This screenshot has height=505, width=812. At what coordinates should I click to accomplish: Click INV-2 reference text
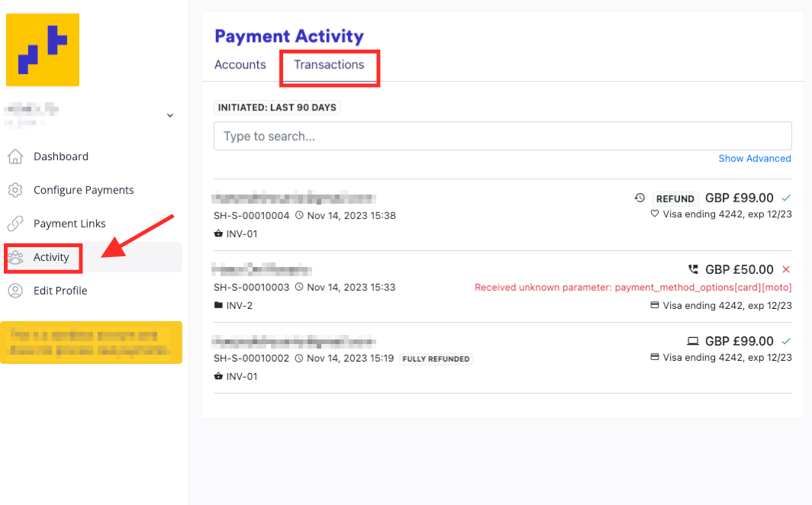(240, 305)
